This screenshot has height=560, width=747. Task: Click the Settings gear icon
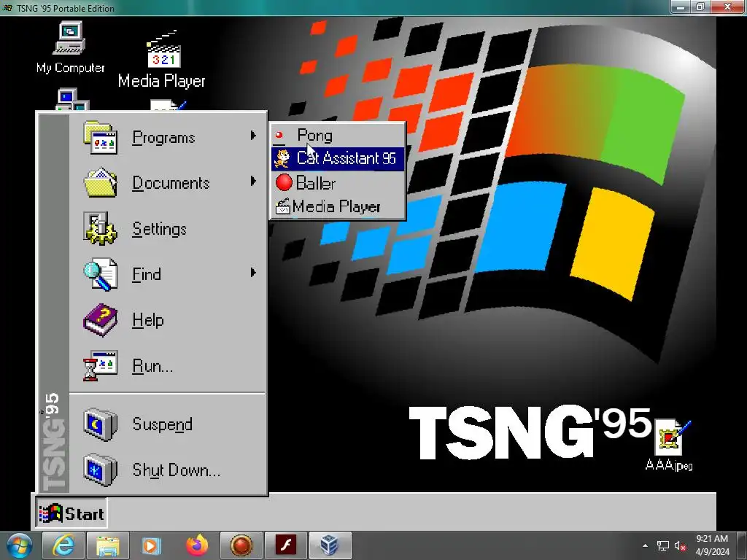tap(100, 228)
